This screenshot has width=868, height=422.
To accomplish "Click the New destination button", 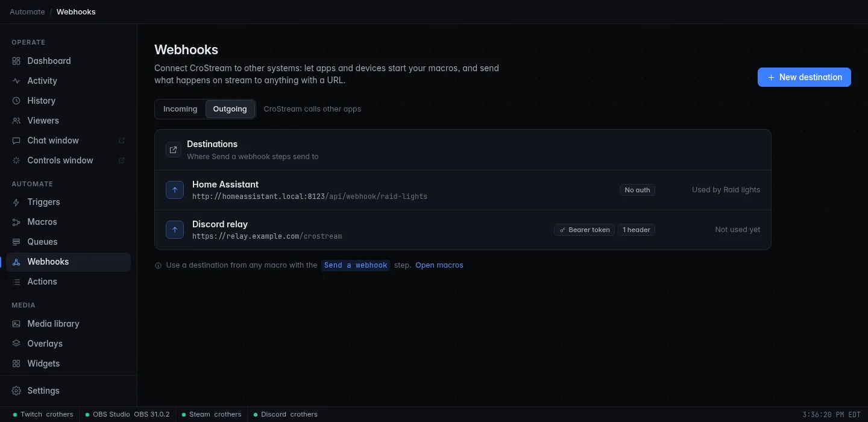I will 804,77.
